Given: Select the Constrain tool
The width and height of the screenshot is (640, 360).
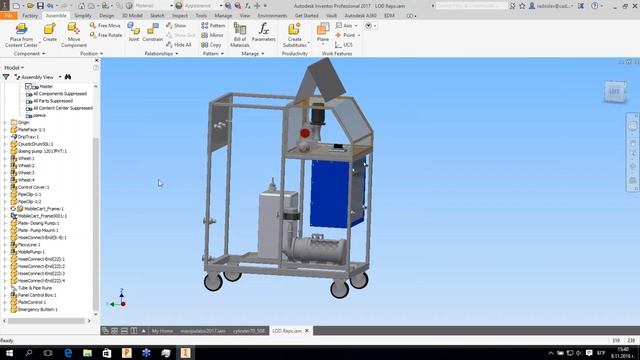Looking at the screenshot, I should pyautogui.click(x=153, y=32).
